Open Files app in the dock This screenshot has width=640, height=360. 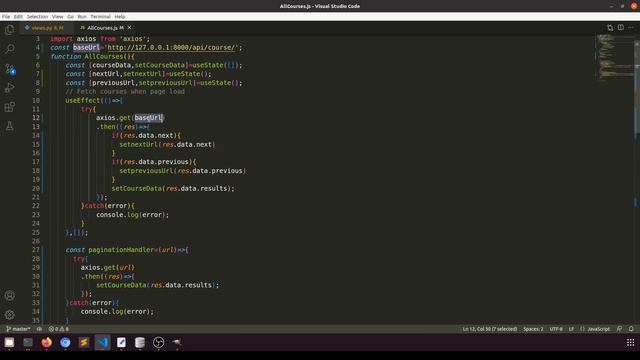(9, 342)
